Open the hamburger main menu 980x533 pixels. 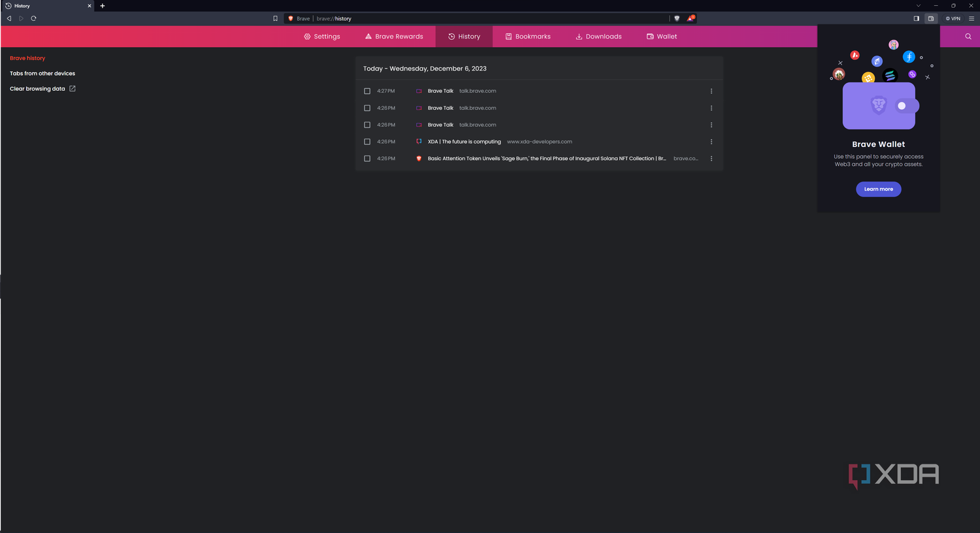click(x=972, y=18)
